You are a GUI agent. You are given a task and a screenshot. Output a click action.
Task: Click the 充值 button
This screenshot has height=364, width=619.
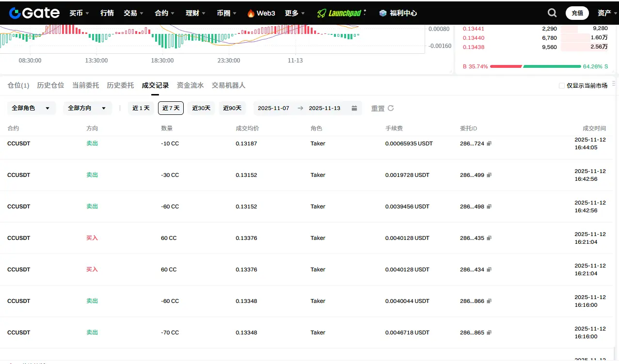(577, 13)
